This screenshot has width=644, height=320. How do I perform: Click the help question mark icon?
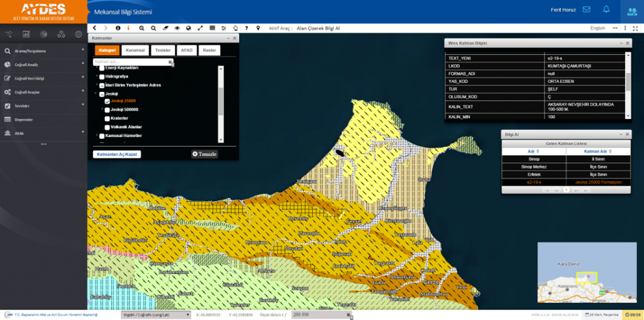(x=246, y=28)
